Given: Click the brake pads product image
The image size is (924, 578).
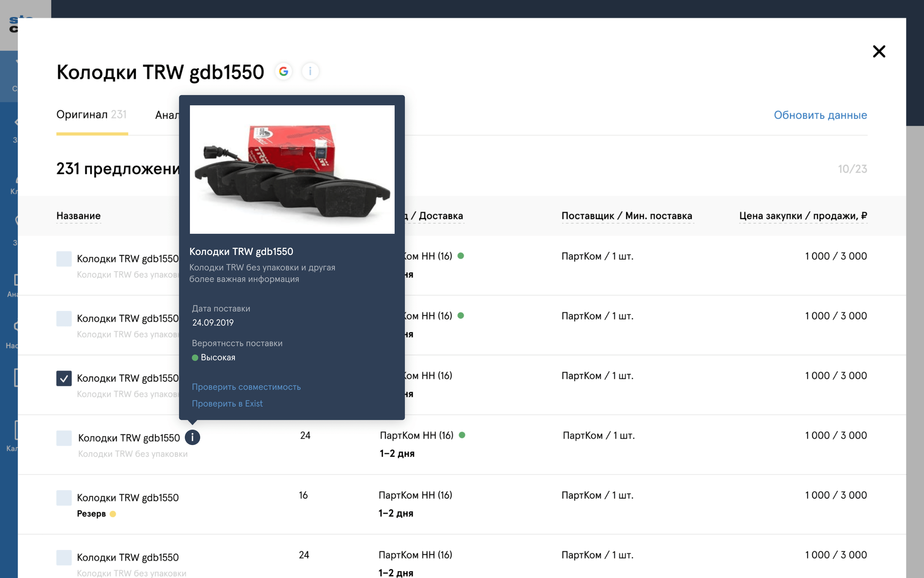Looking at the screenshot, I should (x=292, y=169).
